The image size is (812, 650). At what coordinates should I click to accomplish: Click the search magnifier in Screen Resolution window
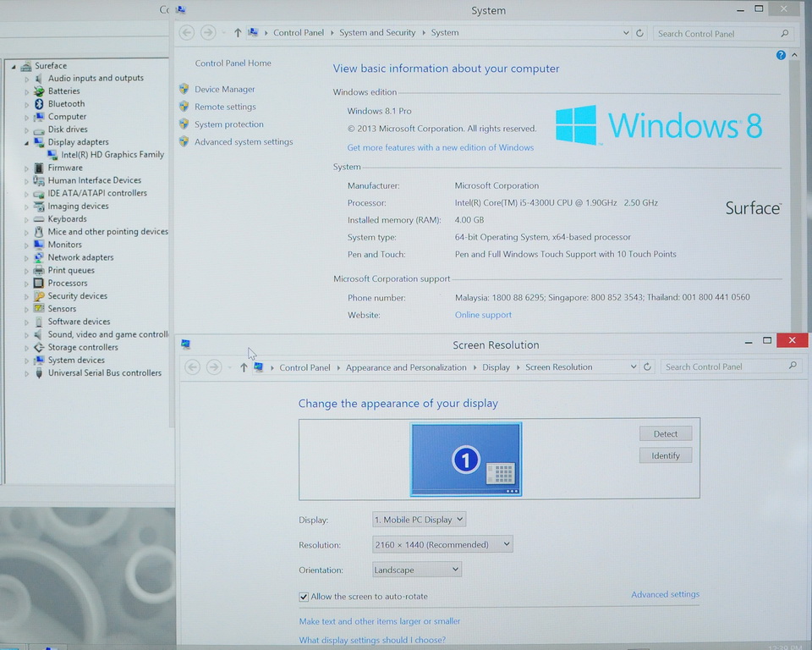793,366
